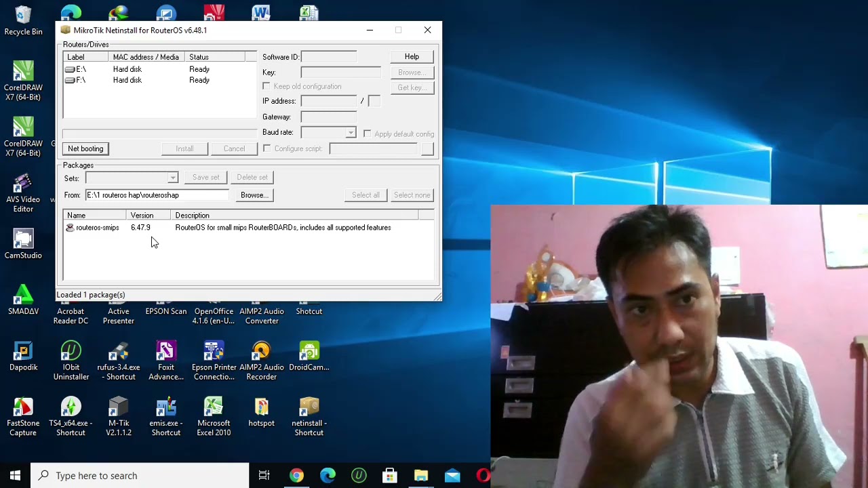The height and width of the screenshot is (488, 868).
Task: Launch Foxit Advanced shortcut
Action: (x=166, y=361)
